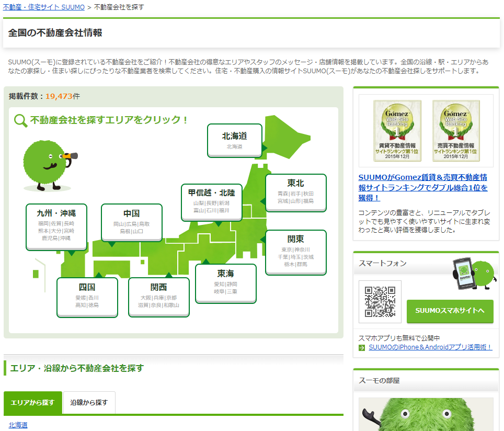
Task: Open the SUUMOのiPhone&Androidアプリ活用術 link
Action: pyautogui.click(x=430, y=347)
